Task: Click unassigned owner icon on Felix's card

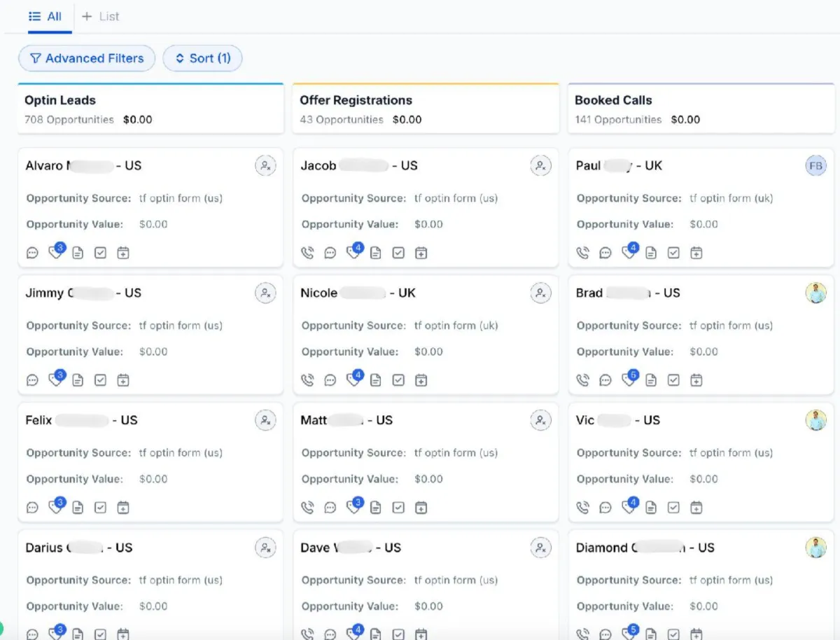Action: pos(265,420)
